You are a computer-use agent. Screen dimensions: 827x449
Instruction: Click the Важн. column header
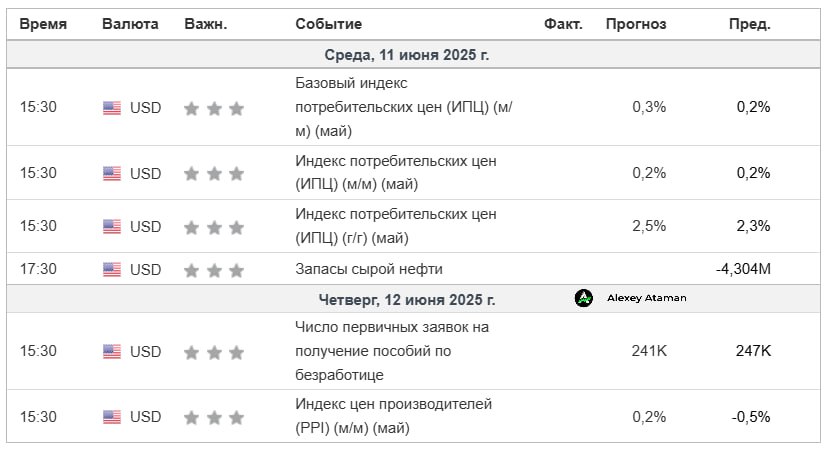tap(206, 24)
